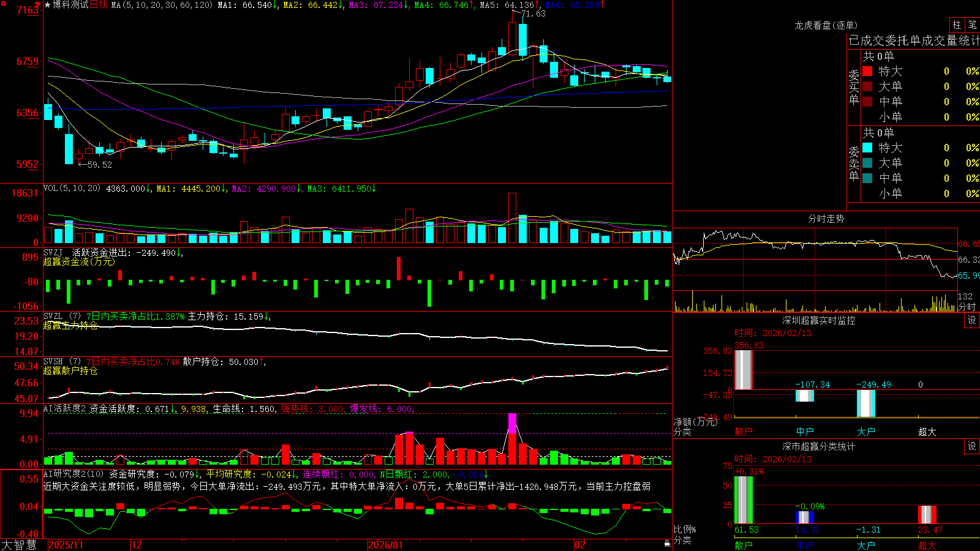Viewport: 980px width, 551px height.
Task: Select 大户 category in 深市超赢分类统计
Action: tap(866, 545)
